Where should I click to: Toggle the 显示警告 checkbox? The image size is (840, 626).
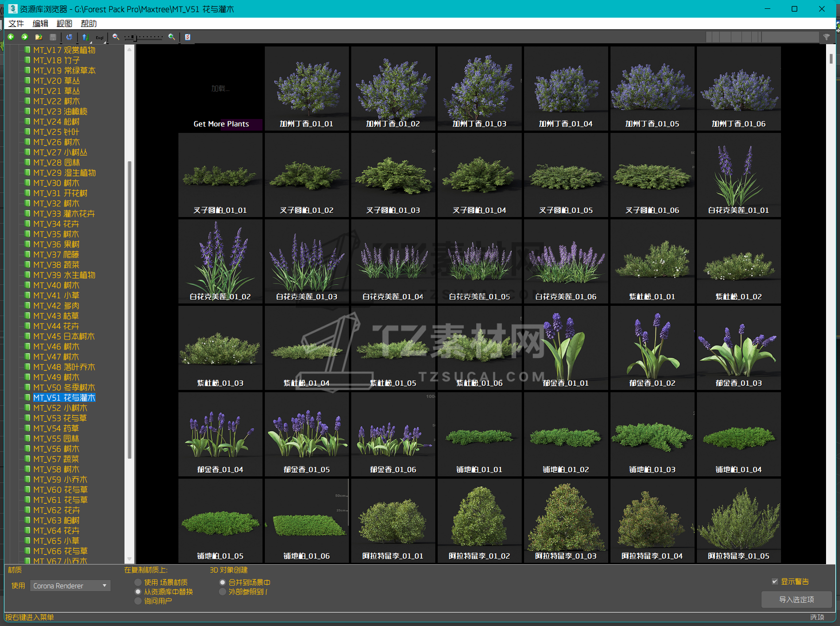coord(774,581)
